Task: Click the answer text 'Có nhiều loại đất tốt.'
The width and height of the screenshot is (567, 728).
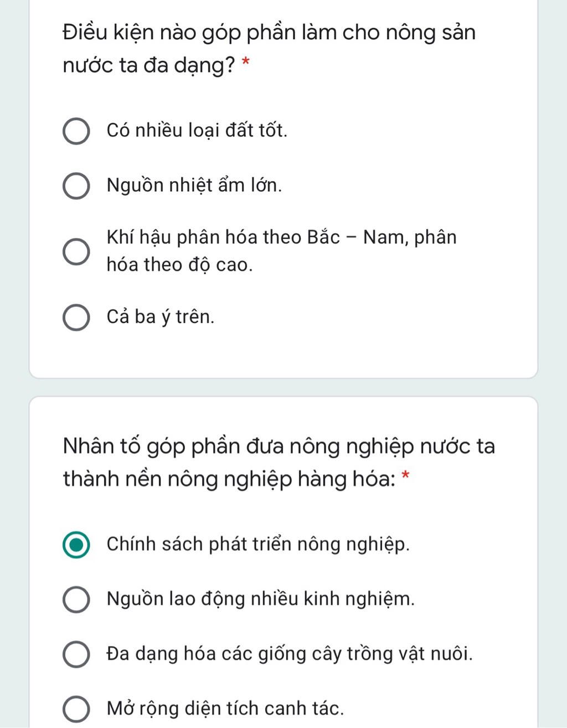Action: [x=197, y=131]
